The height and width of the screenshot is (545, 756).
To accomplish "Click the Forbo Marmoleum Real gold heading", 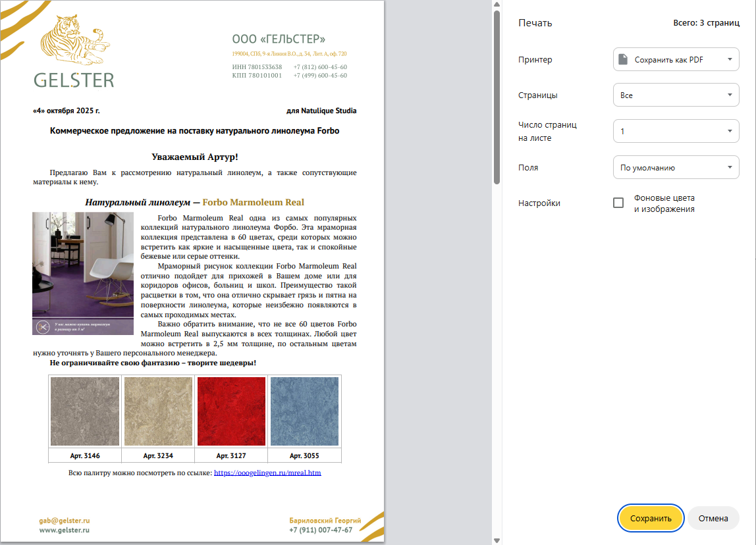I will [253, 202].
